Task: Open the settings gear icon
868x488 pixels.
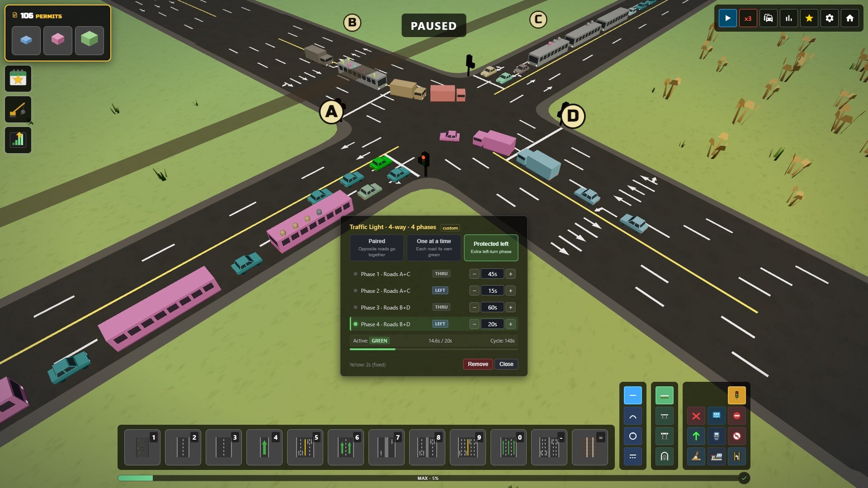Action: pyautogui.click(x=829, y=18)
